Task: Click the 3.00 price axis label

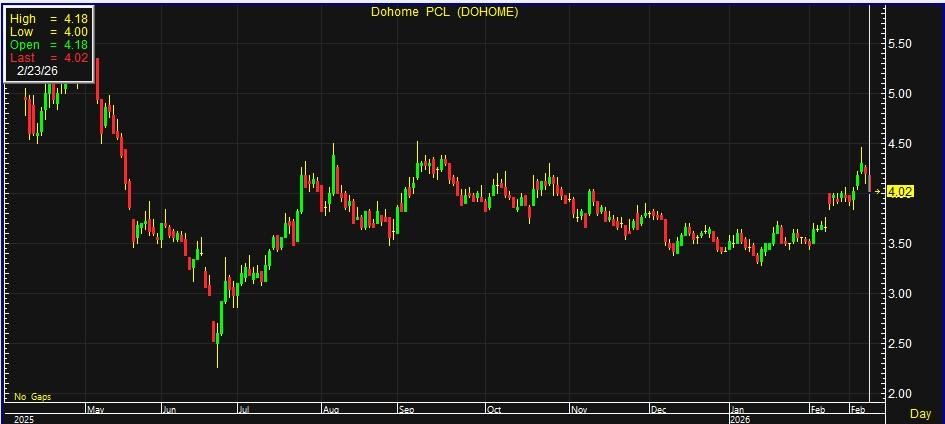Action: (898, 293)
